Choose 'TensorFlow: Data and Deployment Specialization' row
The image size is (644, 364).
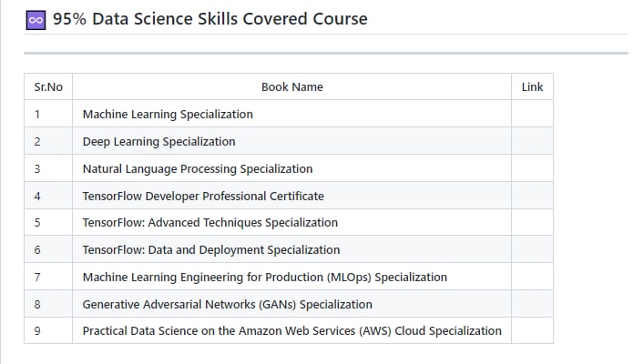[x=210, y=249]
